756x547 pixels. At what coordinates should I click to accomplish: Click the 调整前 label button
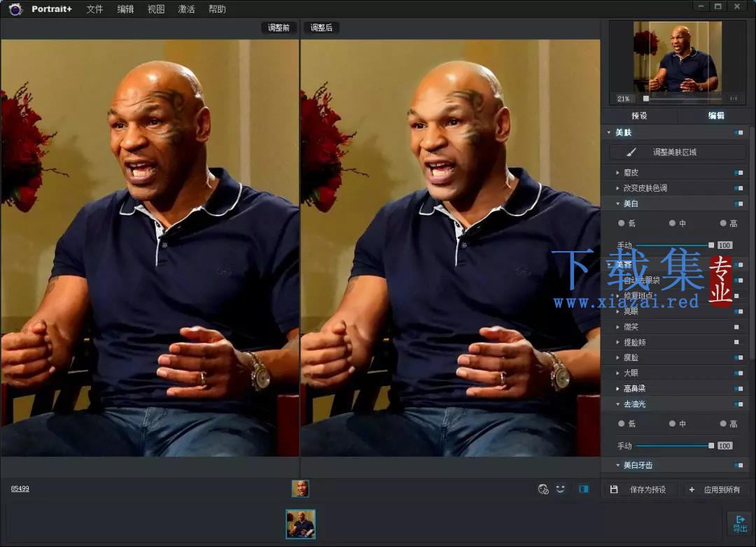(x=279, y=28)
